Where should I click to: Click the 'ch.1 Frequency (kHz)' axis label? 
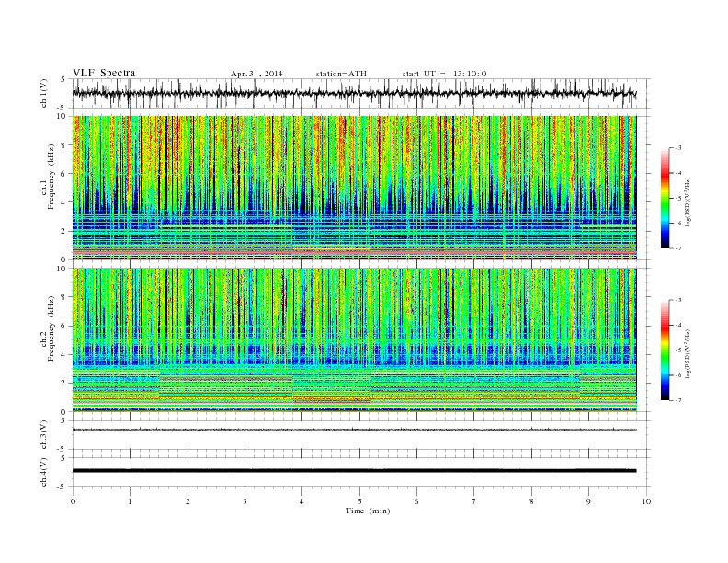pyautogui.click(x=48, y=177)
